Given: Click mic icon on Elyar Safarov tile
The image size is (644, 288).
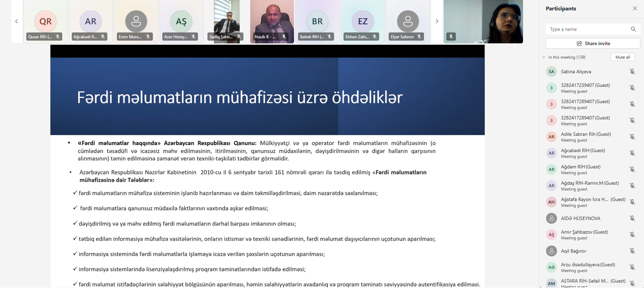Looking at the screenshot, I should coord(419,37).
